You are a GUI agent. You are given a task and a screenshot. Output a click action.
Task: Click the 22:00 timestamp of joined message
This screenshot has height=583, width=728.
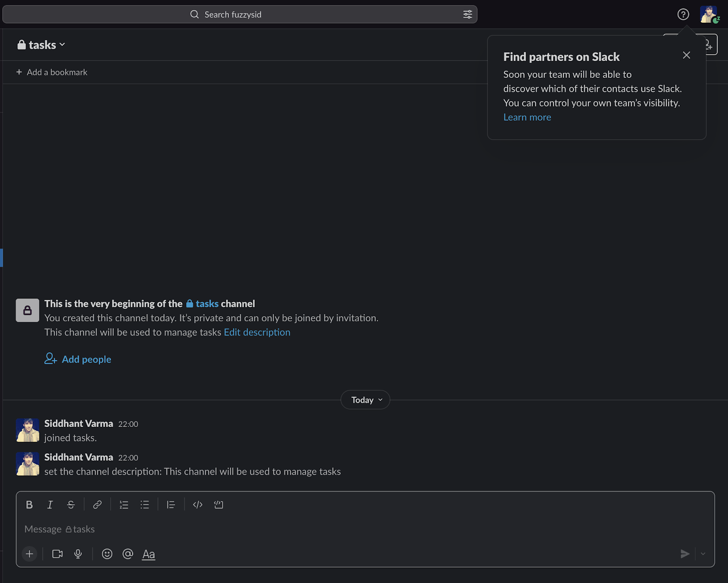tap(128, 424)
